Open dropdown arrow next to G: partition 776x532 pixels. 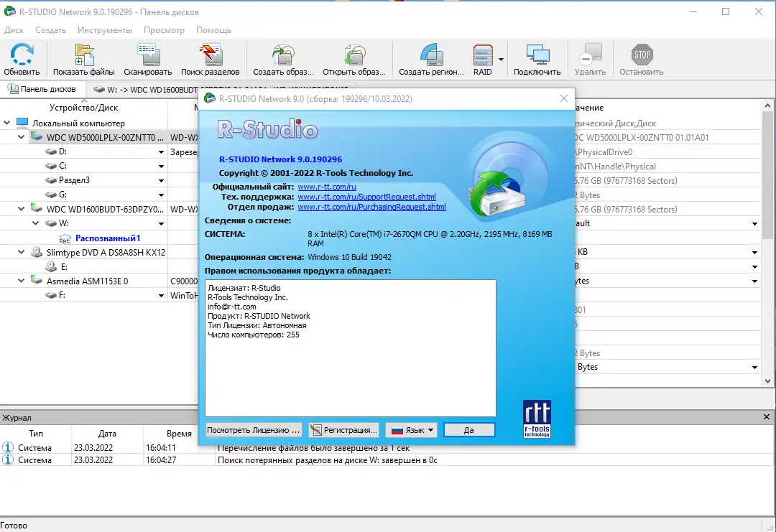point(162,195)
